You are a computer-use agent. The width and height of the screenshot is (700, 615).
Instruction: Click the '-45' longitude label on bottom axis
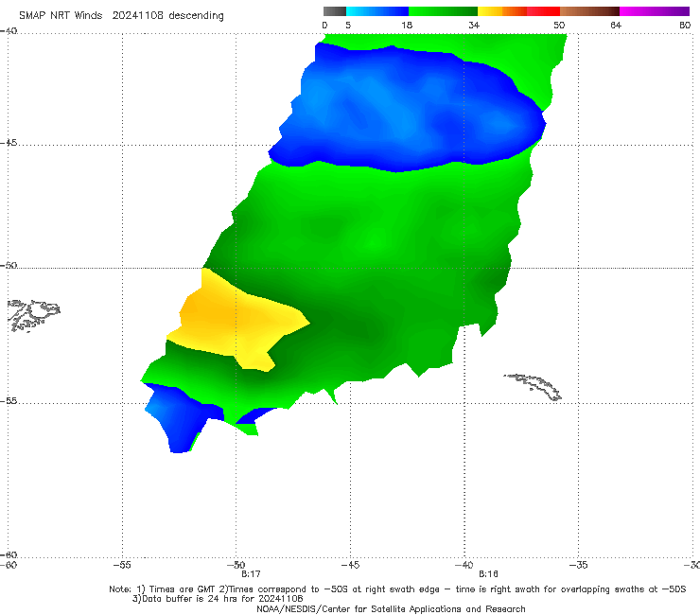point(350,565)
